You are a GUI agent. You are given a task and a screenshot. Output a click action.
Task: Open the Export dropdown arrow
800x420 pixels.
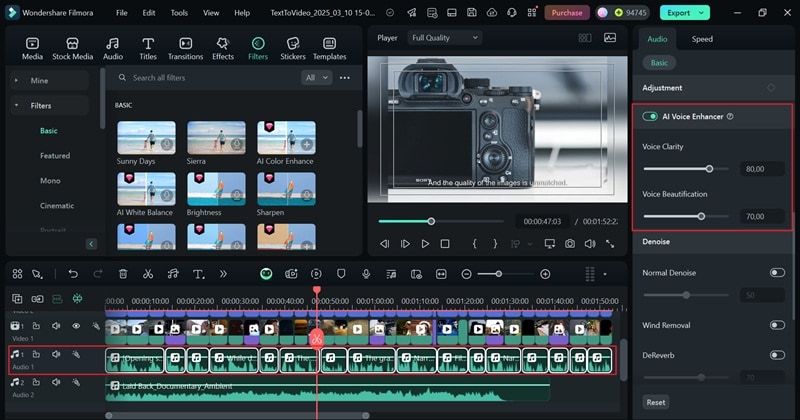702,13
